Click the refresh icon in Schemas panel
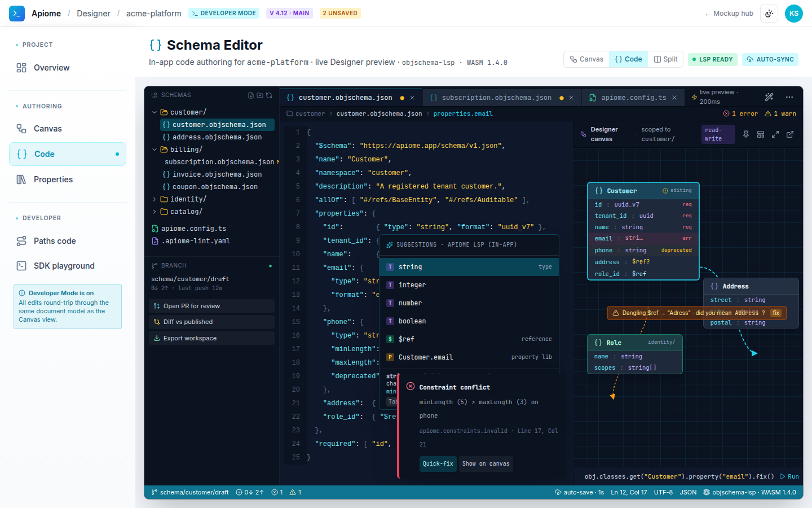 [269, 95]
